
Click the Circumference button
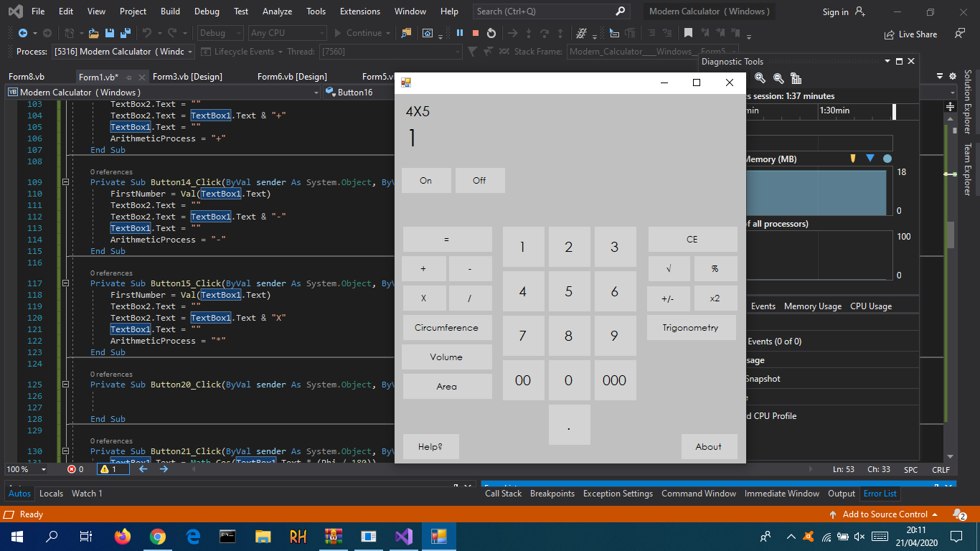(x=447, y=328)
